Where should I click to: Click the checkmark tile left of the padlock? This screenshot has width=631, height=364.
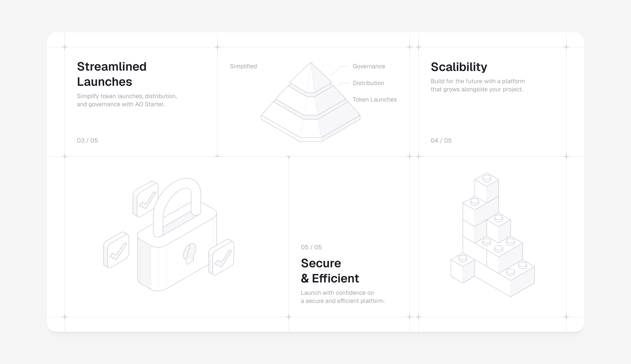tap(116, 250)
